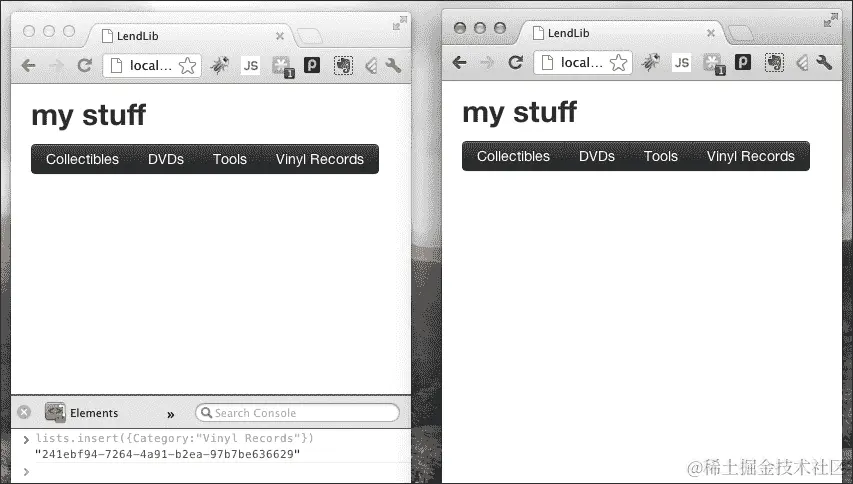The height and width of the screenshot is (484, 853).
Task: Open the puzzle extension with badge 1 in the left window
Action: click(x=282, y=67)
